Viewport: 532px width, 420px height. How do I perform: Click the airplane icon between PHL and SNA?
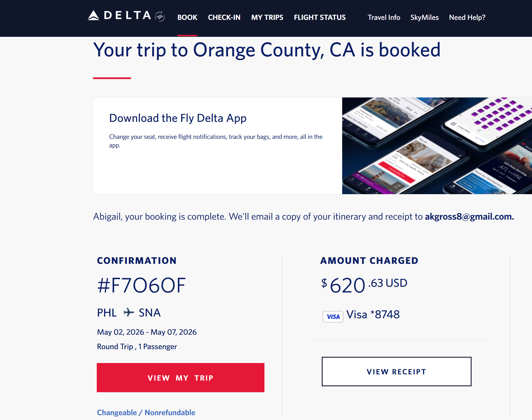[129, 312]
